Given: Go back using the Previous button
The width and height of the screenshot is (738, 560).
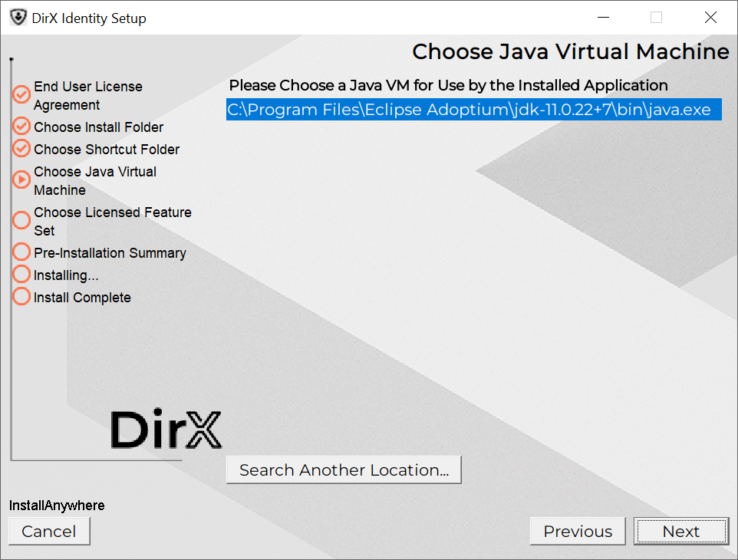Looking at the screenshot, I should [578, 532].
